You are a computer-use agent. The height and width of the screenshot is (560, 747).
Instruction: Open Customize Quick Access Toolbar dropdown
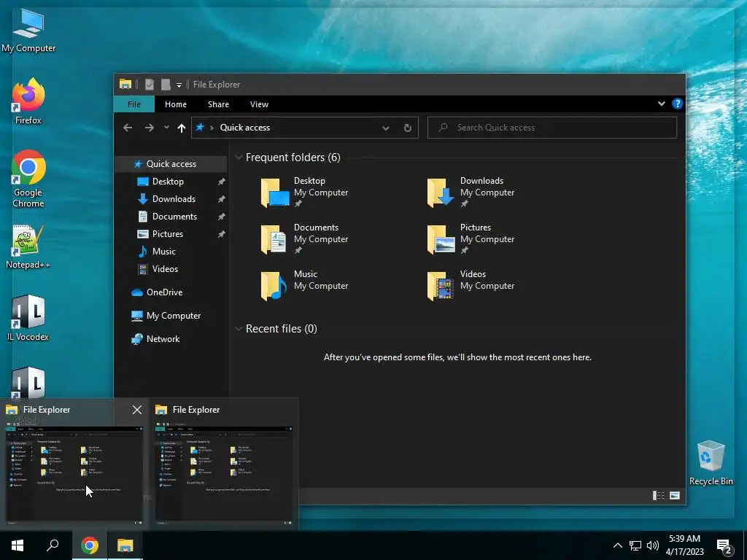(x=179, y=85)
